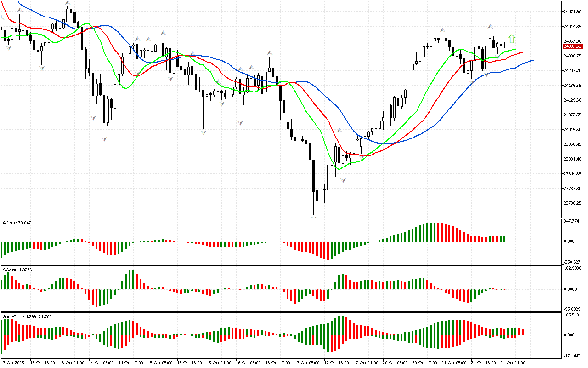Click the 24129.60 price scale label

[x=572, y=100]
